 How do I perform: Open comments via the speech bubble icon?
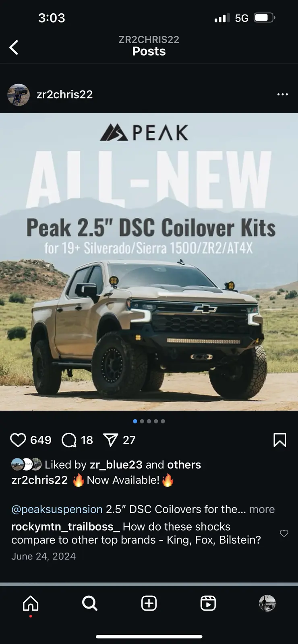coord(69,440)
